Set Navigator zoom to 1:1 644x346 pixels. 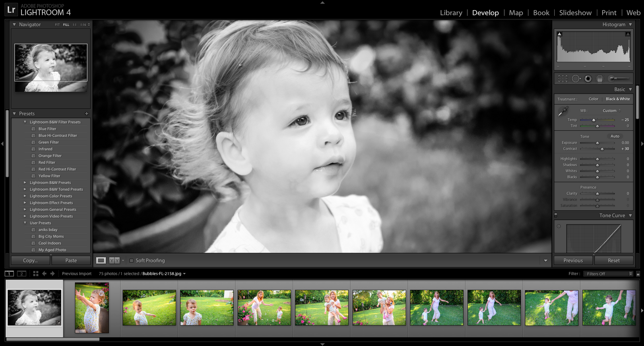(74, 25)
